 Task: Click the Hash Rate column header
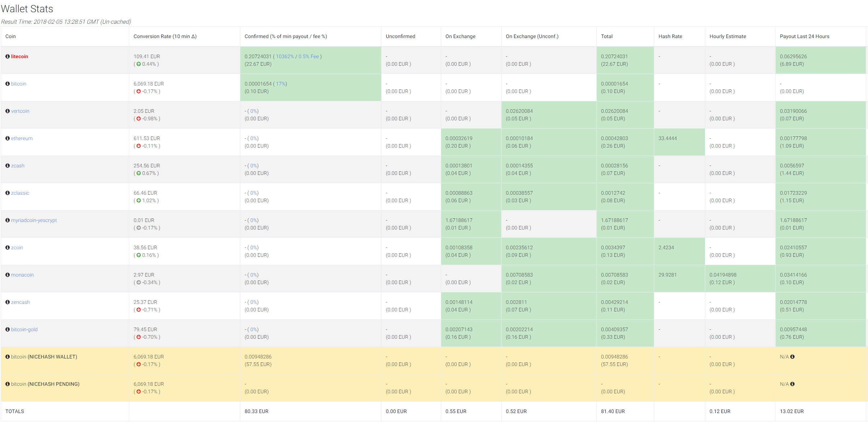670,36
